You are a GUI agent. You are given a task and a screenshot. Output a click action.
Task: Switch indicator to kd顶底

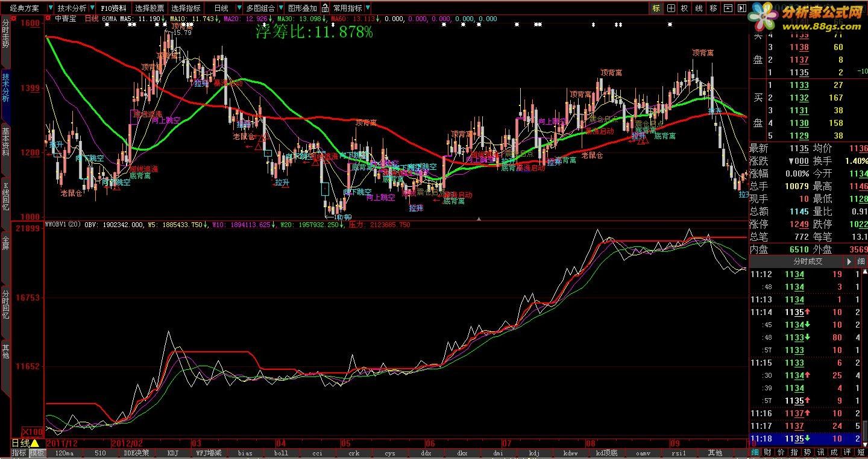click(x=606, y=453)
